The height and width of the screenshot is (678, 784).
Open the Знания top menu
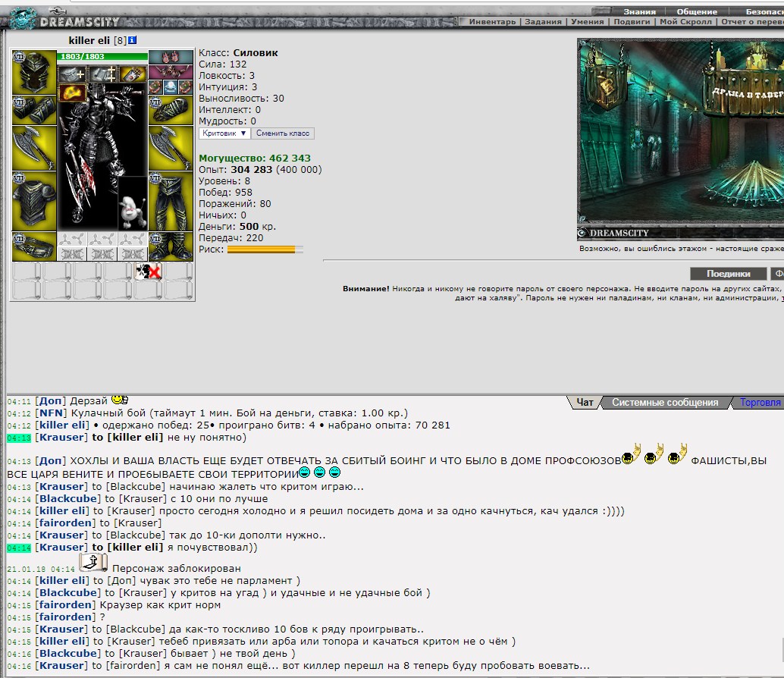click(639, 11)
